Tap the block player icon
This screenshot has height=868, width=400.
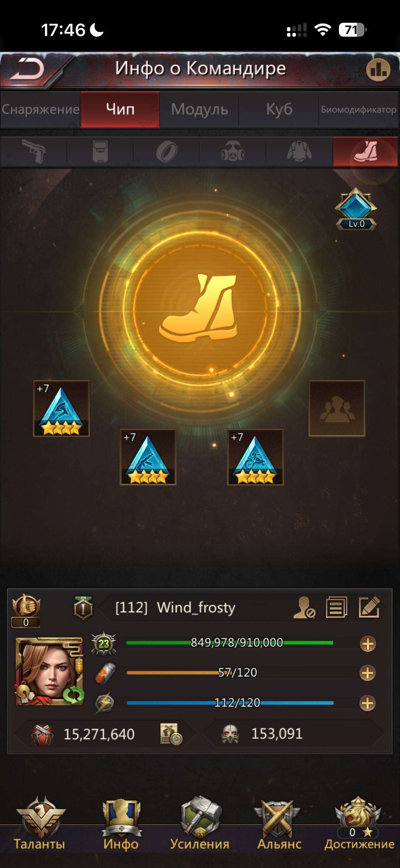click(x=304, y=608)
